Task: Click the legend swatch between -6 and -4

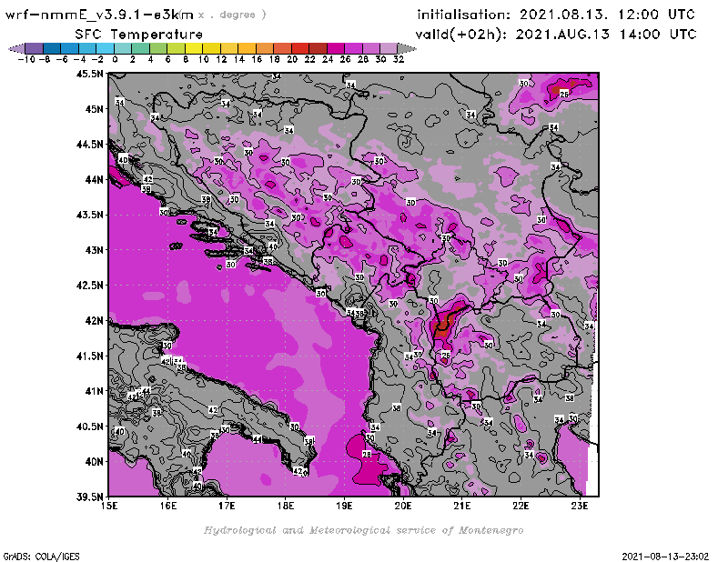Action: coord(70,48)
